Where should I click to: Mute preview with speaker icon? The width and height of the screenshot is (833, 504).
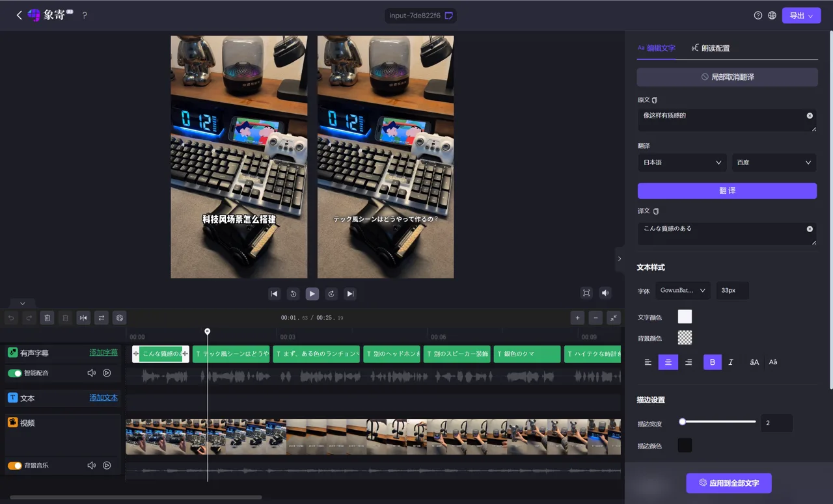[x=605, y=293]
